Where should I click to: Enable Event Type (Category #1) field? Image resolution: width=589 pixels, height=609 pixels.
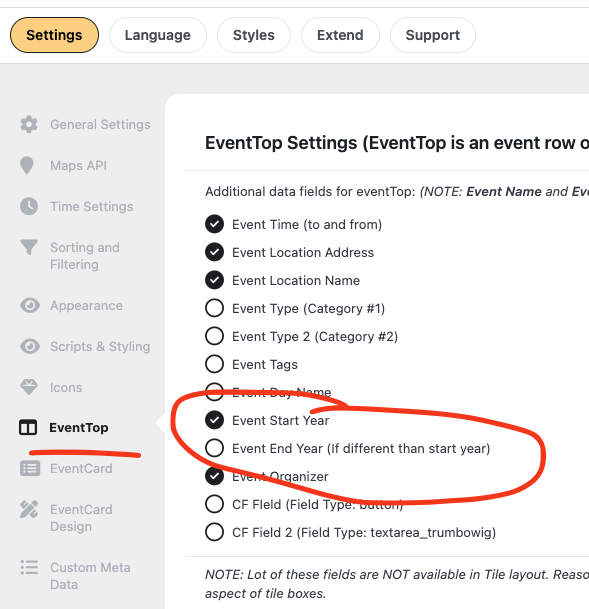pyautogui.click(x=214, y=308)
